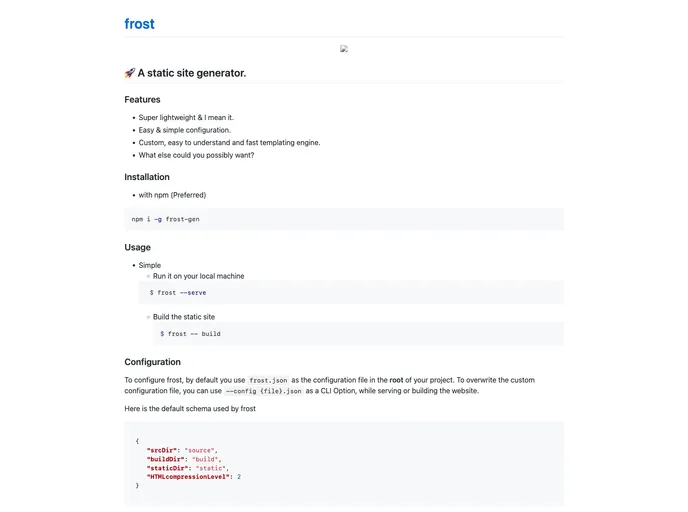688x512 pixels.
Task: Click the "$ frost -- build" code block
Action: point(190,334)
